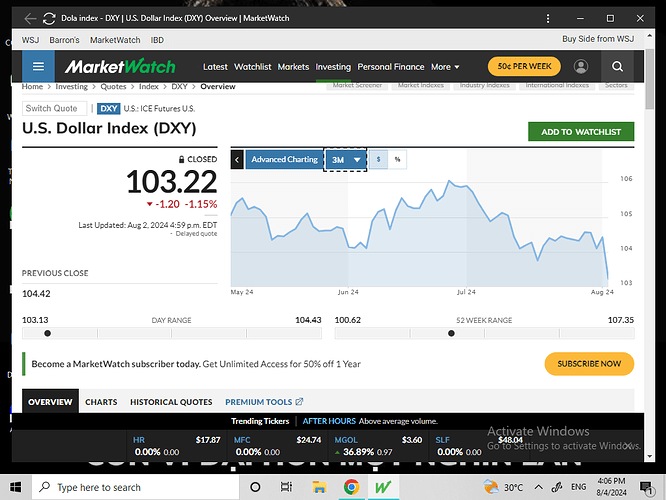Open the MarketWatch hamburger menu
The image size is (666, 500).
(x=38, y=67)
